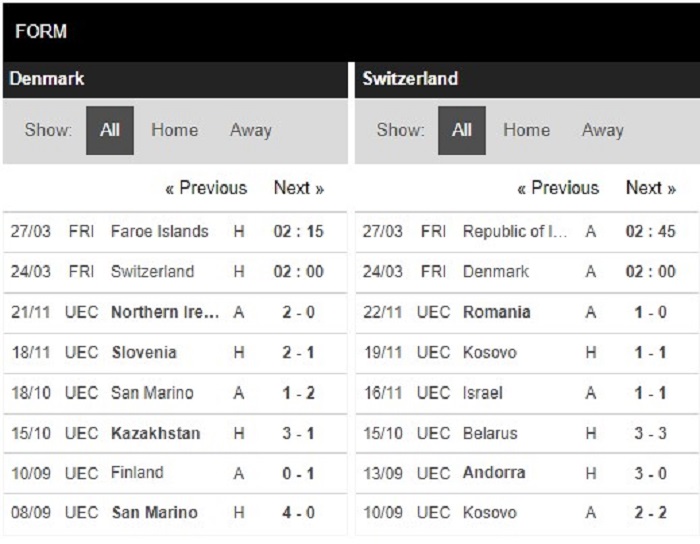Select the Finland 0 - 1 result row
Image resolution: width=700 pixels, height=544 pixels.
175,473
